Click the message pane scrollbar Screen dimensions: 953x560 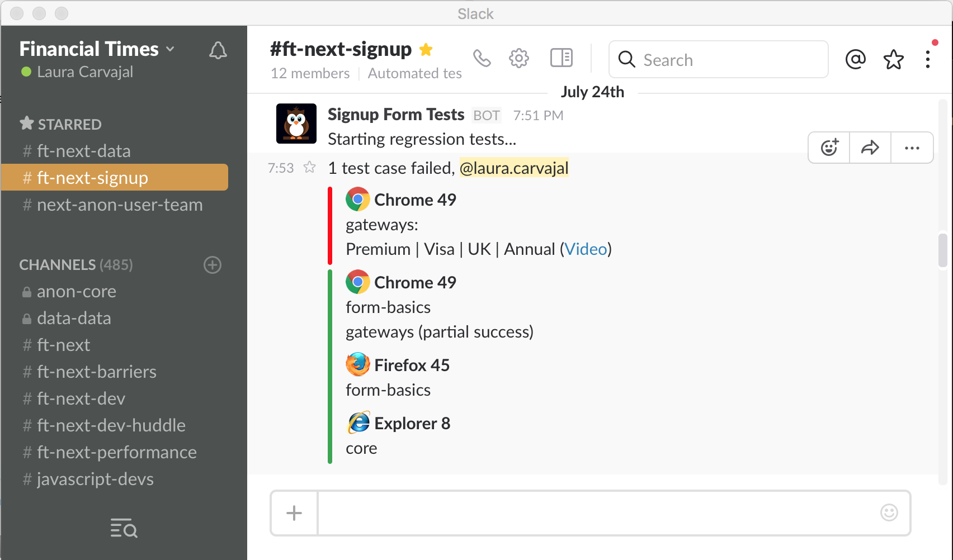pyautogui.click(x=943, y=250)
